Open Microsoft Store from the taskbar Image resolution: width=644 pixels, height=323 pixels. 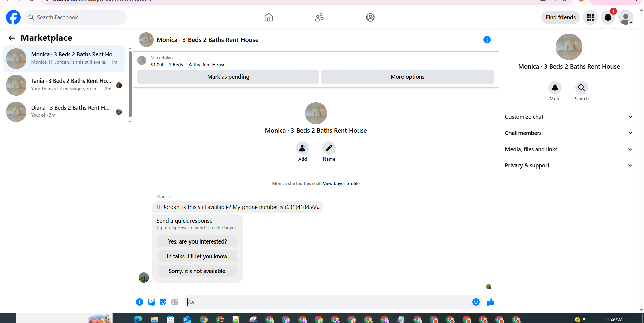[171, 319]
